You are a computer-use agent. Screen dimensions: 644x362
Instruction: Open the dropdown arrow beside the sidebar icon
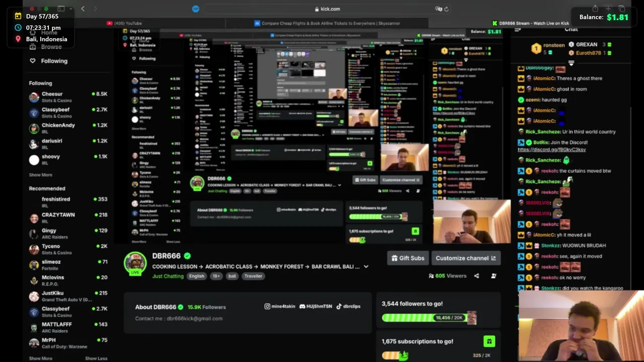click(x=70, y=9)
